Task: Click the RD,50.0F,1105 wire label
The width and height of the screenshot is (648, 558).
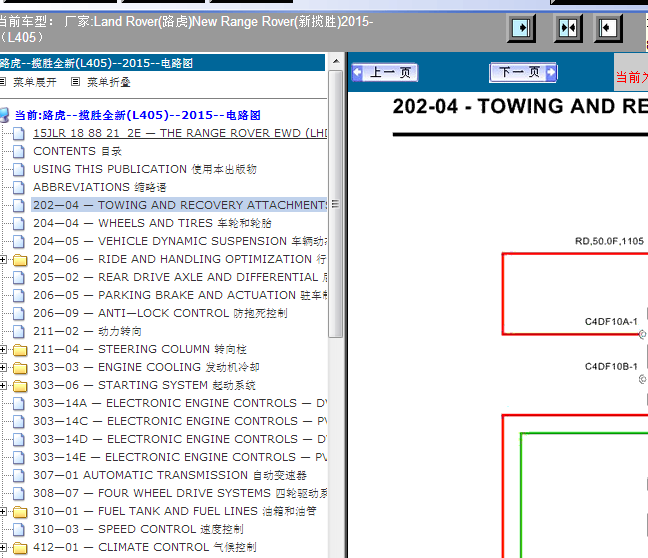Action: 610,241
